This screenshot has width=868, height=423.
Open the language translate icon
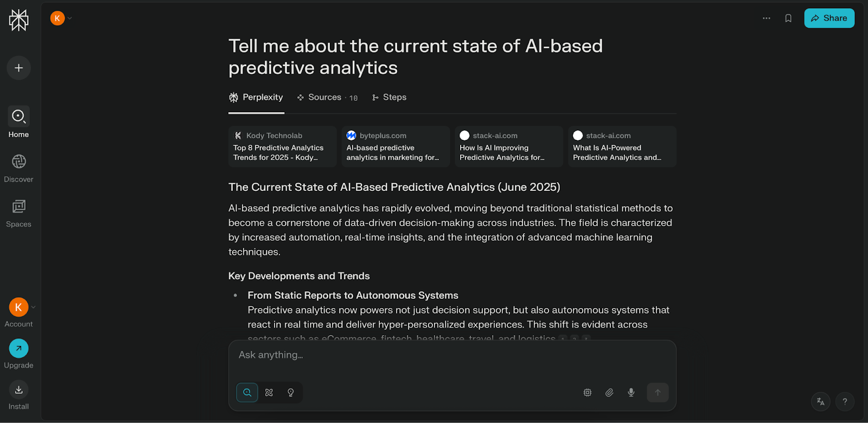tap(821, 402)
